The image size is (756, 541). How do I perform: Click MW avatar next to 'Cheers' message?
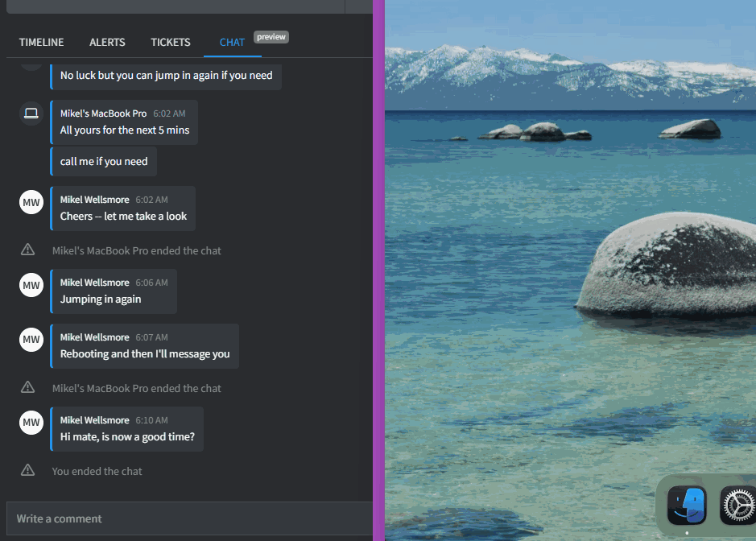pos(31,202)
